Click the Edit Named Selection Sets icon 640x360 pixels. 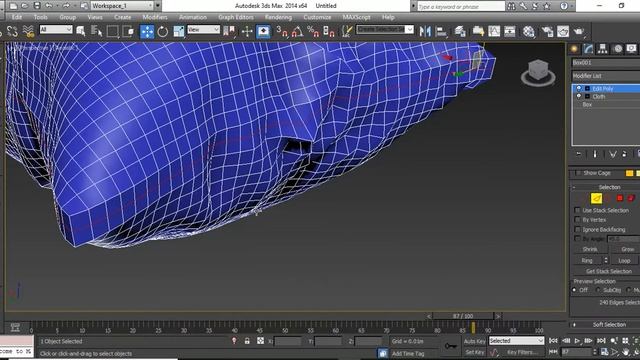tap(347, 31)
